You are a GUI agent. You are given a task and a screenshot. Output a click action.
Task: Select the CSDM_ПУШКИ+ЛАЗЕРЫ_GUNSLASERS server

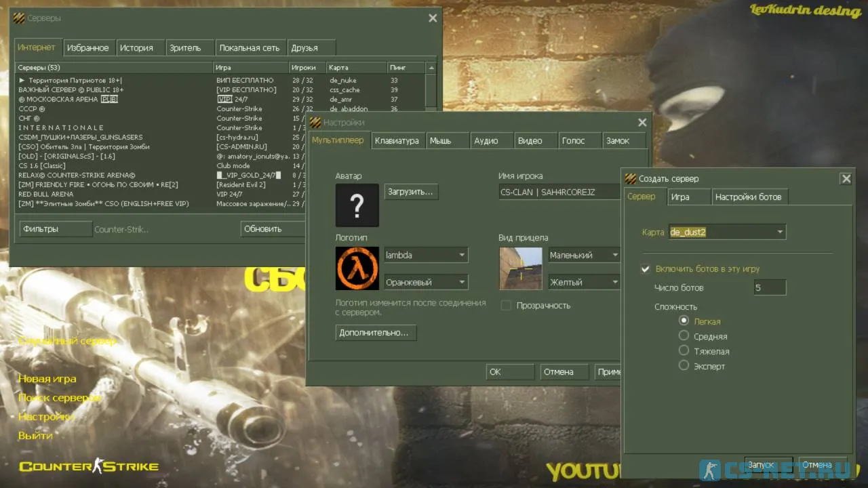coord(162,137)
